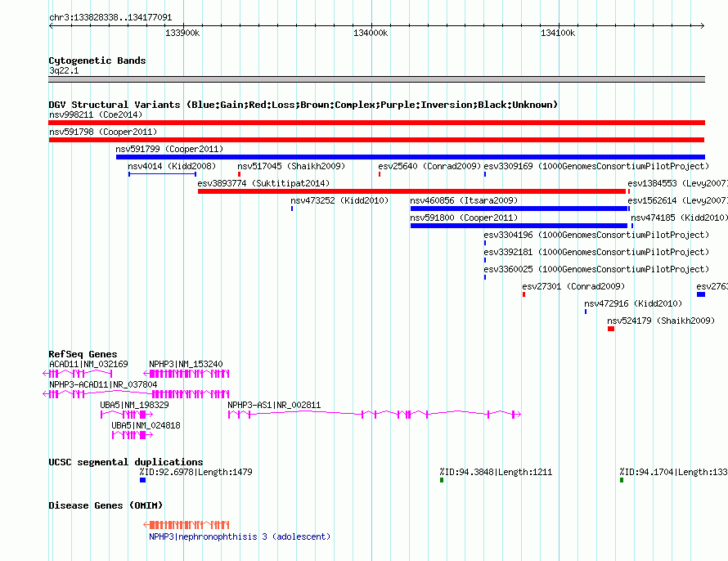The height and width of the screenshot is (561, 728).
Task: Click the blue gain bar under nsv460856
Action: (x=519, y=209)
